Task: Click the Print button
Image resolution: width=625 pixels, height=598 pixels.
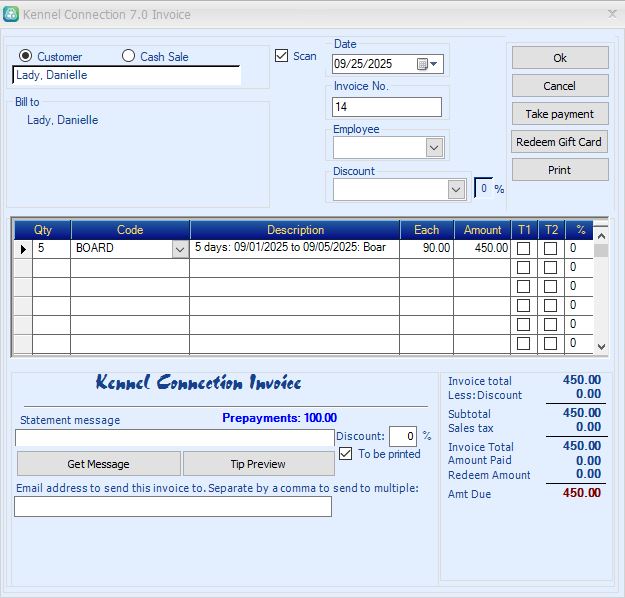Action: click(560, 170)
